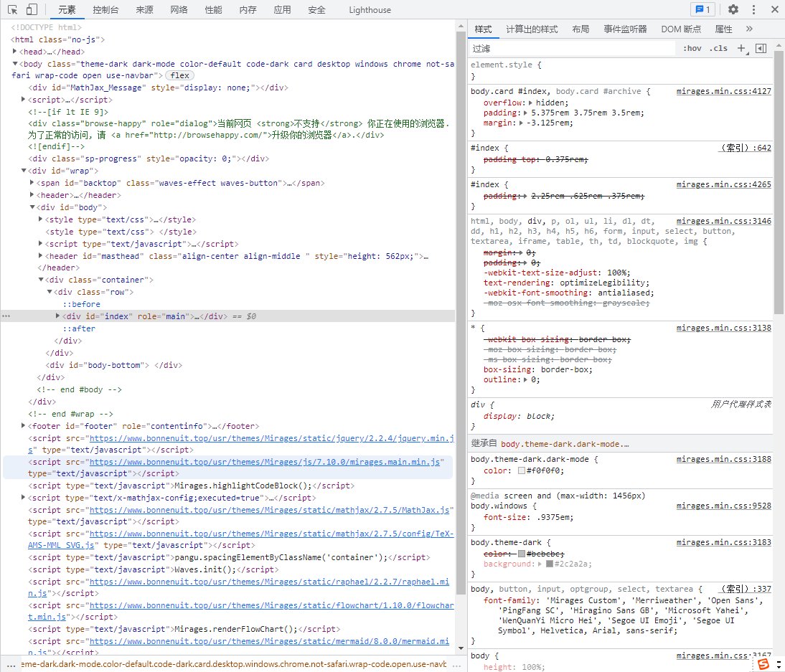Toggle the device toolbar icon
The height and width of the screenshot is (672, 785).
pyautogui.click(x=32, y=9)
